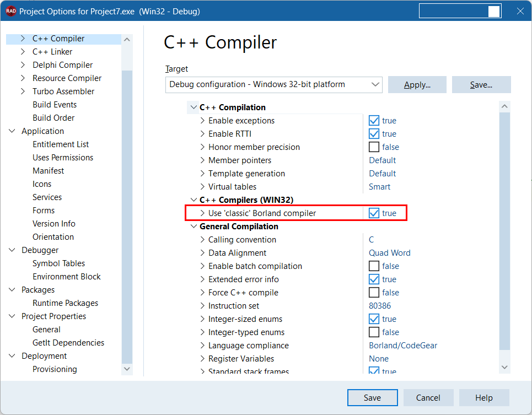Close the Project Options dialog window
This screenshot has height=415, width=532.
(519, 12)
